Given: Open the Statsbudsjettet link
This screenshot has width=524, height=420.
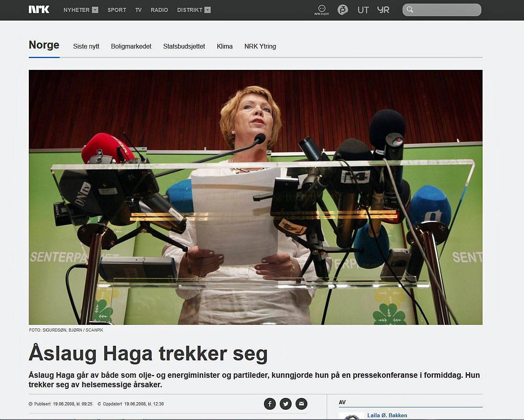Looking at the screenshot, I should [184, 47].
